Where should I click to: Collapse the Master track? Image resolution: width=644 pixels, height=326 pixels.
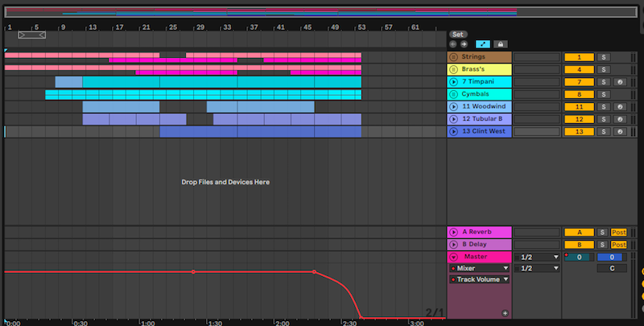pyautogui.click(x=454, y=257)
